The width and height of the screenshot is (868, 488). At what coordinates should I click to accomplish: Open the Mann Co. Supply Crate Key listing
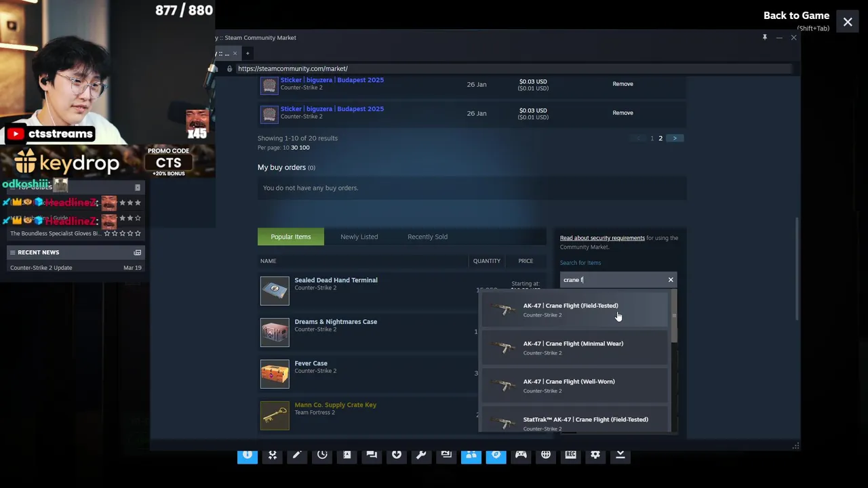coord(335,405)
